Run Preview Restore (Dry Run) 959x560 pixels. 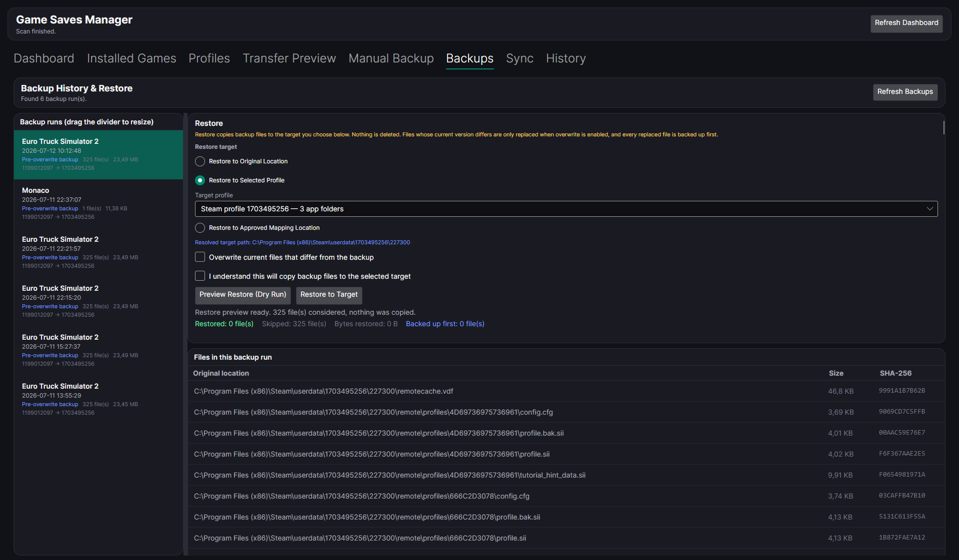click(x=242, y=295)
